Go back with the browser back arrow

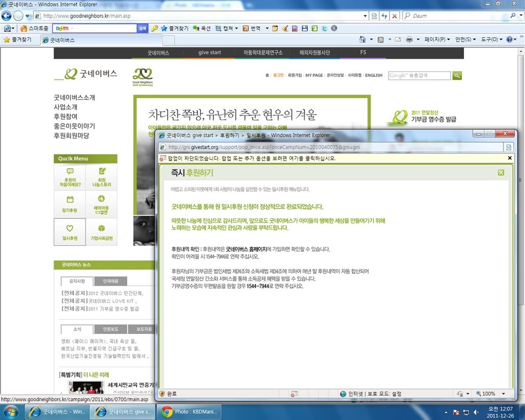coord(6,16)
